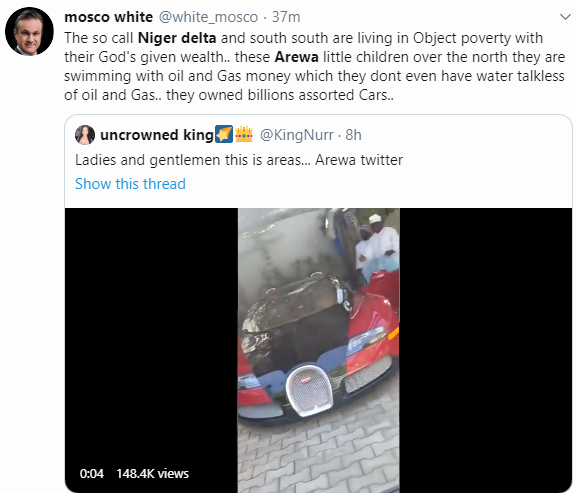Open the mosco white display name

click(108, 17)
